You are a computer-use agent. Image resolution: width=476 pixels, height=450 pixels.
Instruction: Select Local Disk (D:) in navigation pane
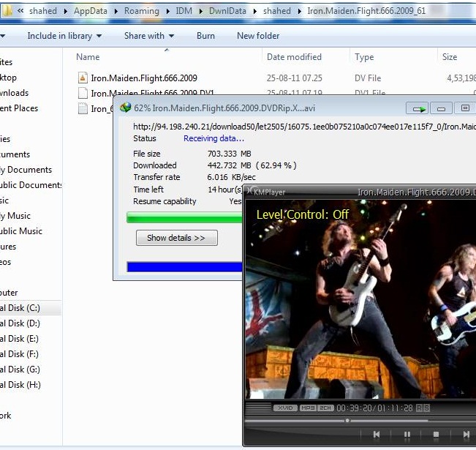[20, 323]
